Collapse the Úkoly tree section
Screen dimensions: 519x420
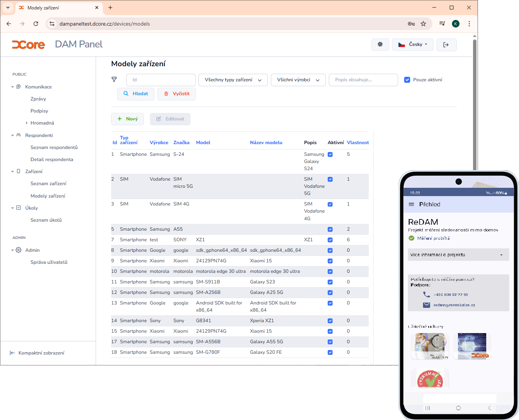[x=12, y=208]
